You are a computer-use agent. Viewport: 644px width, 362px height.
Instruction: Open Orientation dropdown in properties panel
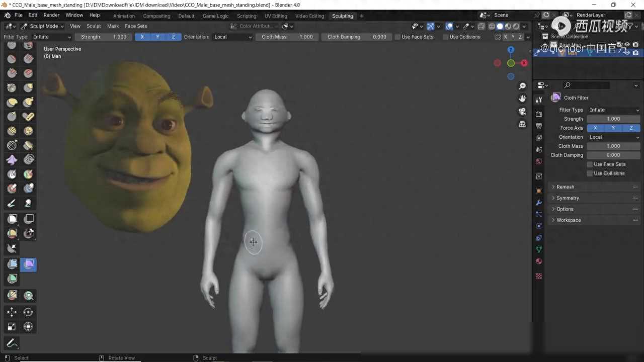(x=614, y=137)
